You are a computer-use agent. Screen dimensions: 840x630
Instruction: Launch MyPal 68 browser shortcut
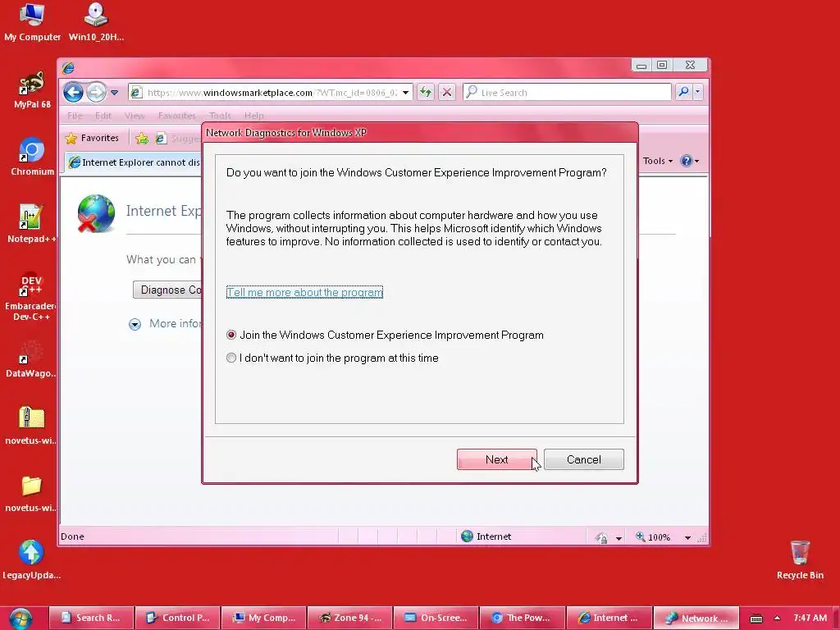32,90
